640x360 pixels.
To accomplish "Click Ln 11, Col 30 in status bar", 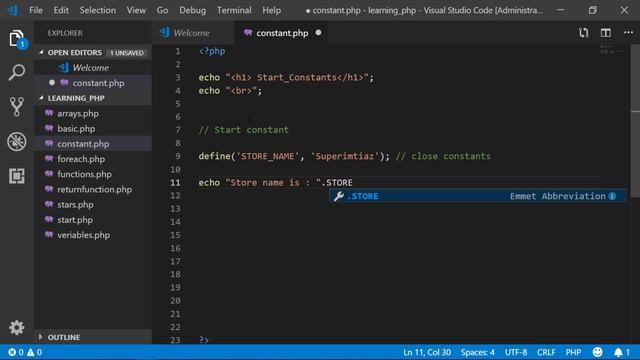I will pyautogui.click(x=427, y=352).
